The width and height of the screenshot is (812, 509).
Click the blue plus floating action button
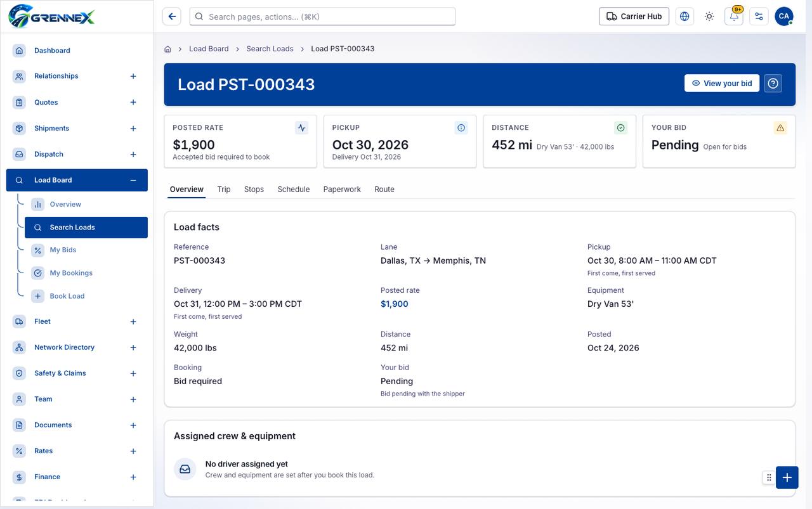pos(787,477)
